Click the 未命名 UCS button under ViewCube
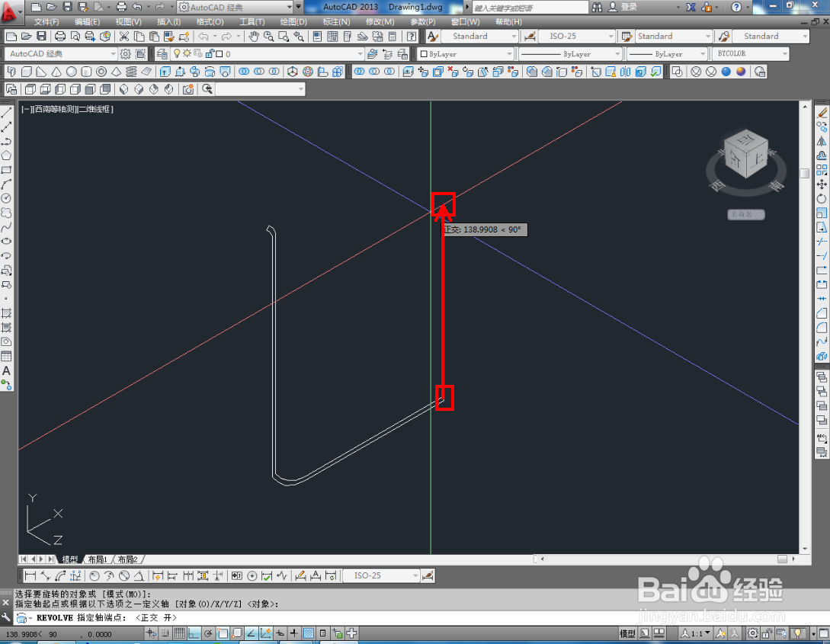This screenshot has height=644, width=830. pos(746,214)
